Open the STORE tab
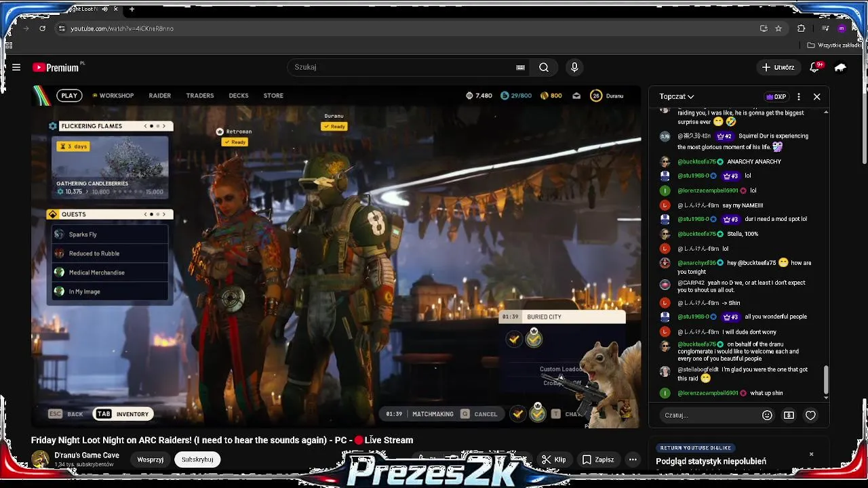The image size is (868, 488). click(x=273, y=96)
